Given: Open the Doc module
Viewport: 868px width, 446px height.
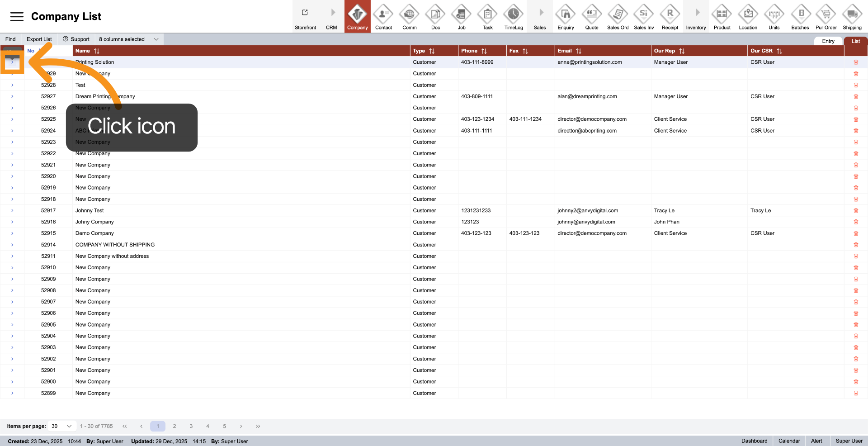Looking at the screenshot, I should click(x=435, y=16).
